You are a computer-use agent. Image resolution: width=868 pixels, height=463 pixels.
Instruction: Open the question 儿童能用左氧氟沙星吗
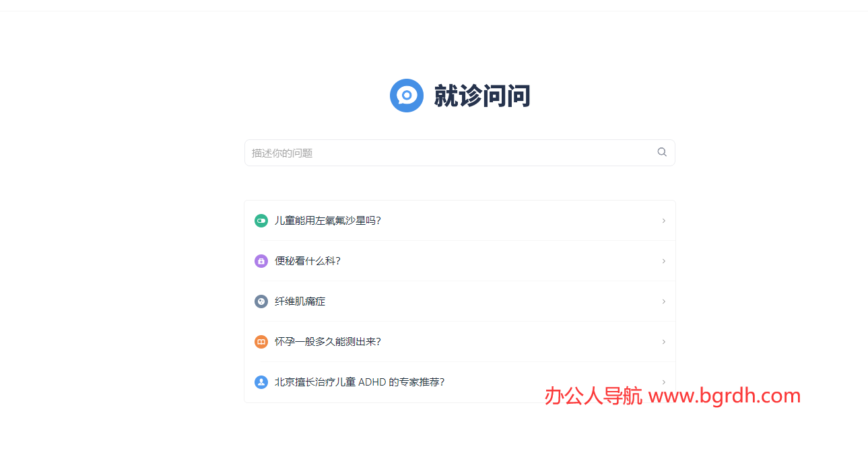(327, 220)
